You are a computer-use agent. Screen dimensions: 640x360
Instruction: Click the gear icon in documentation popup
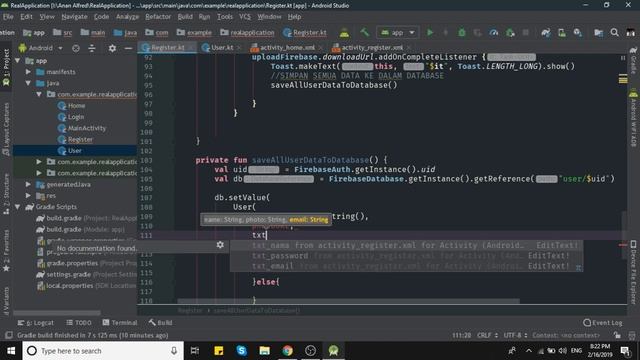(x=220, y=245)
